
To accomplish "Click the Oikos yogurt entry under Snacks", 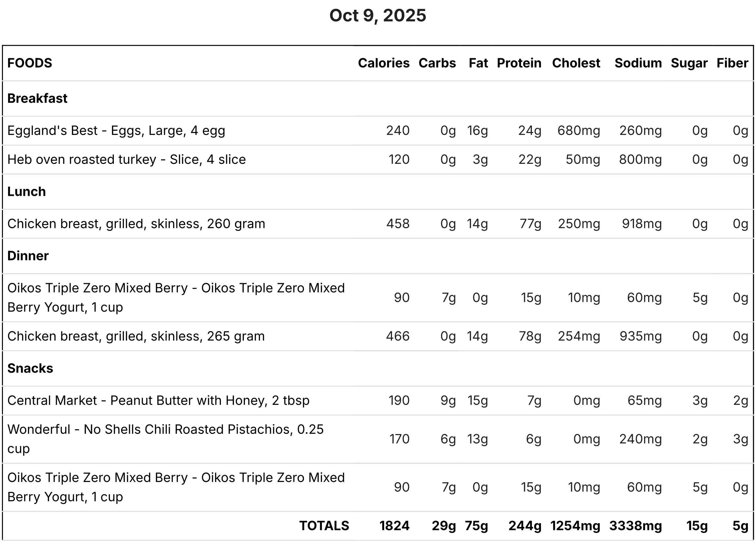I will (x=176, y=487).
